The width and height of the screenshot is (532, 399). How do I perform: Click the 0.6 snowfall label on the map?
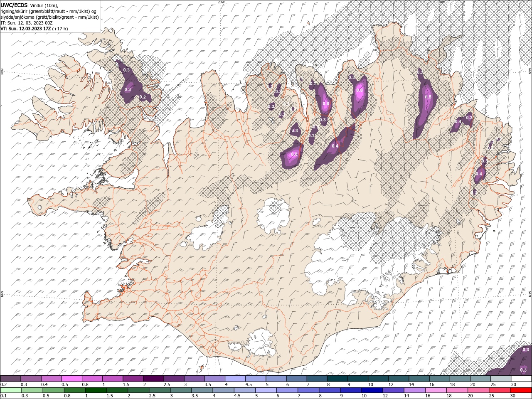tap(326, 104)
